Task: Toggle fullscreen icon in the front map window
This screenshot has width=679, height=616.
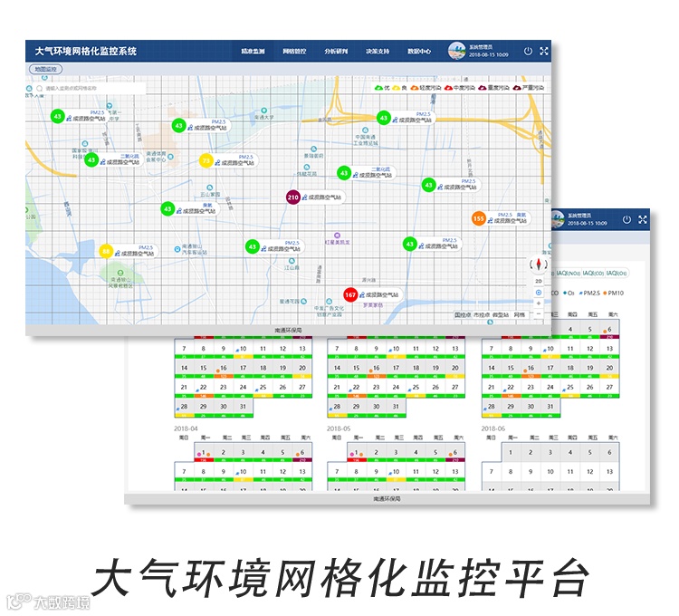Action: [544, 51]
